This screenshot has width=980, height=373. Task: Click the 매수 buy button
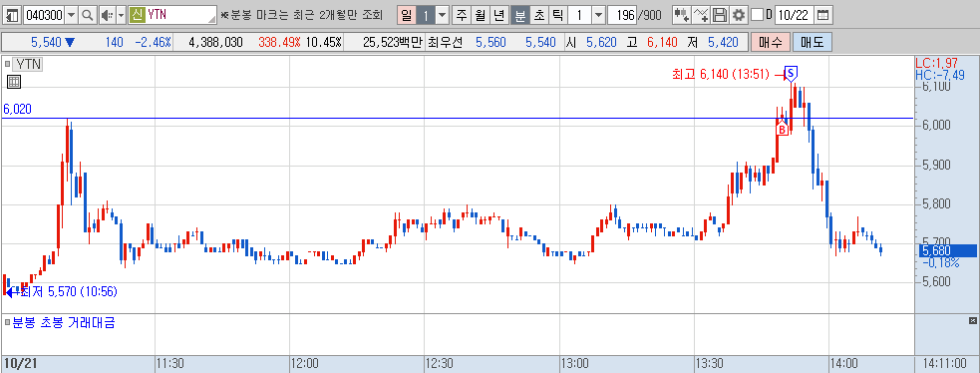pyautogui.click(x=770, y=43)
